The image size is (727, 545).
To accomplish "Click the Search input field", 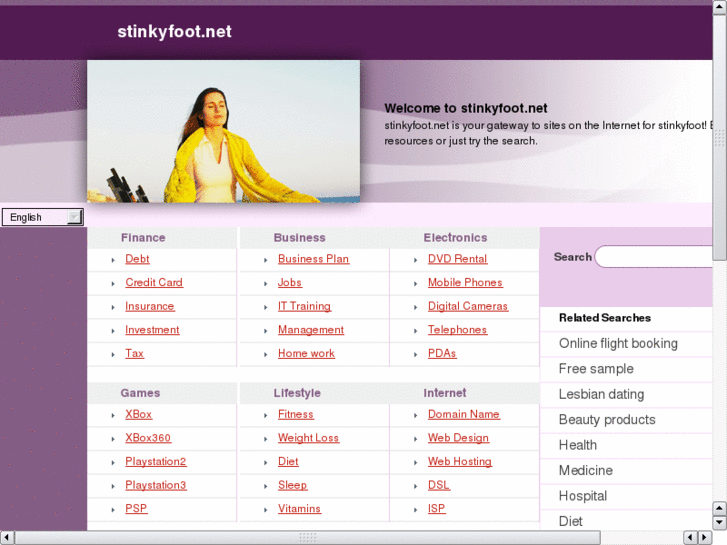I will (654, 256).
